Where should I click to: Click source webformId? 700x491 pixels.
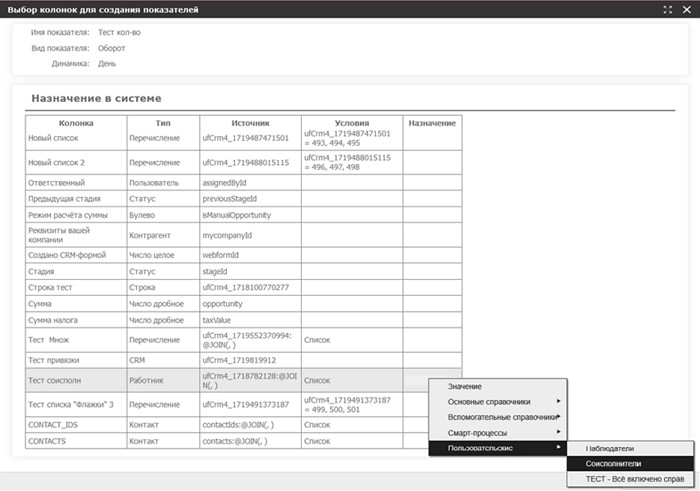click(x=221, y=255)
